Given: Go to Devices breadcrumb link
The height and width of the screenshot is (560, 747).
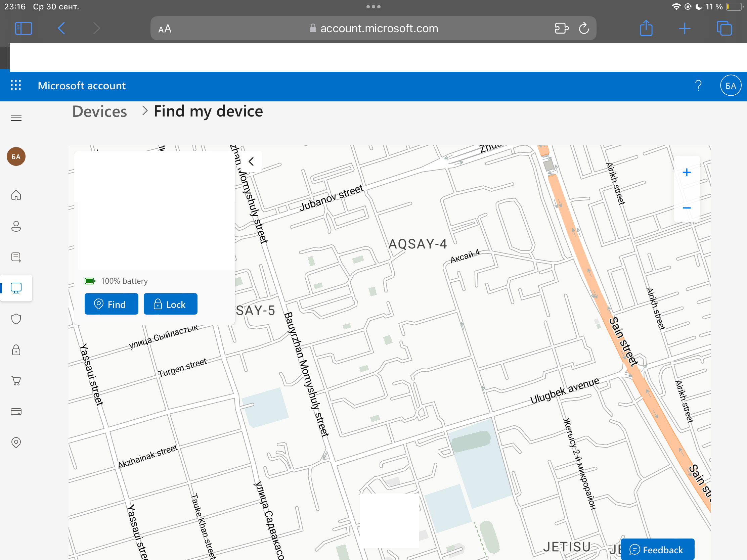Looking at the screenshot, I should [100, 111].
